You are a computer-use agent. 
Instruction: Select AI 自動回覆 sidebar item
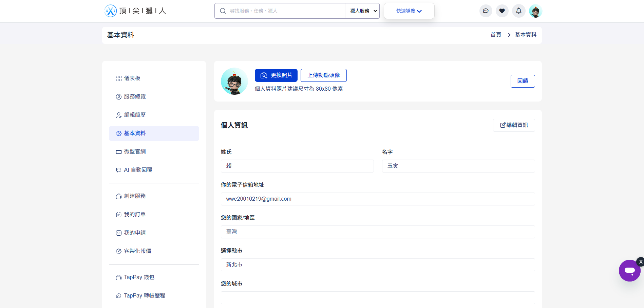point(138,170)
